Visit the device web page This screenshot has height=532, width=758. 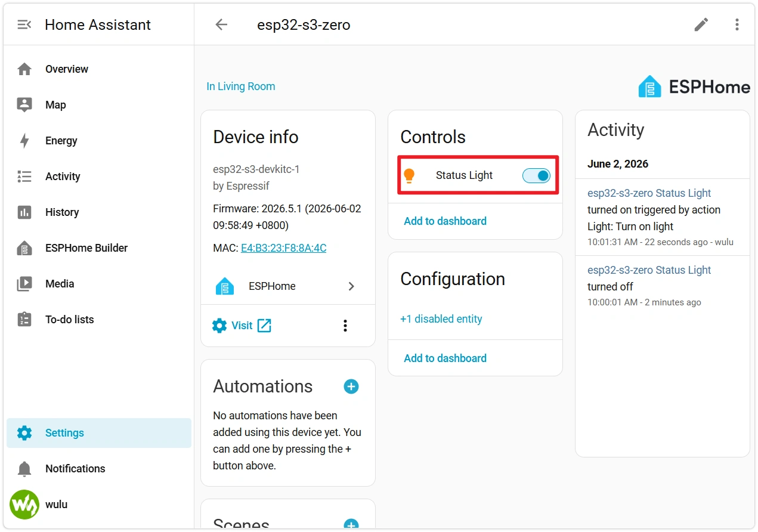click(x=242, y=326)
